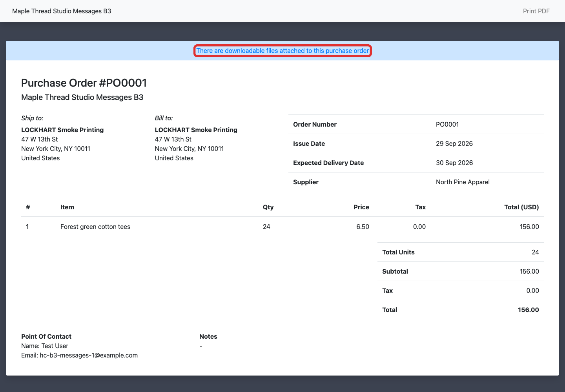Click the Subtotal label

pyautogui.click(x=395, y=271)
